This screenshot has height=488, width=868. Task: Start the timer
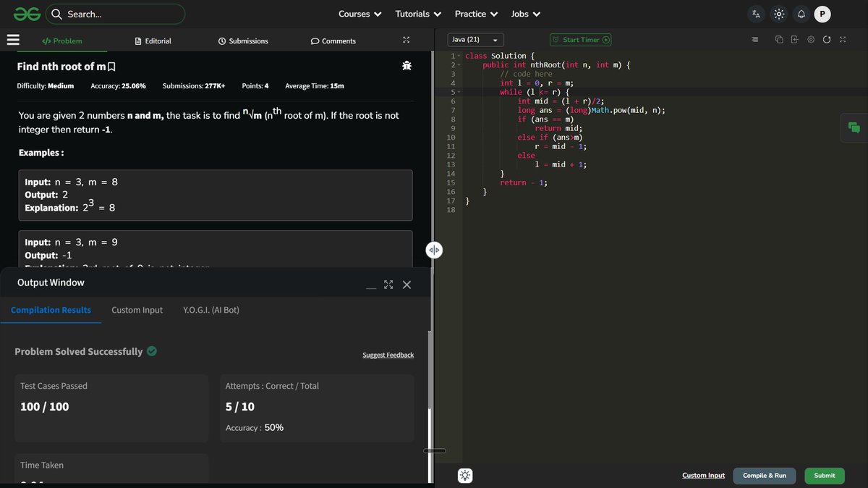tap(581, 40)
